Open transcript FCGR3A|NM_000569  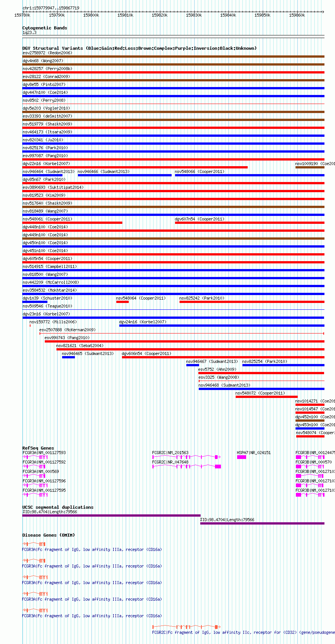41,471
